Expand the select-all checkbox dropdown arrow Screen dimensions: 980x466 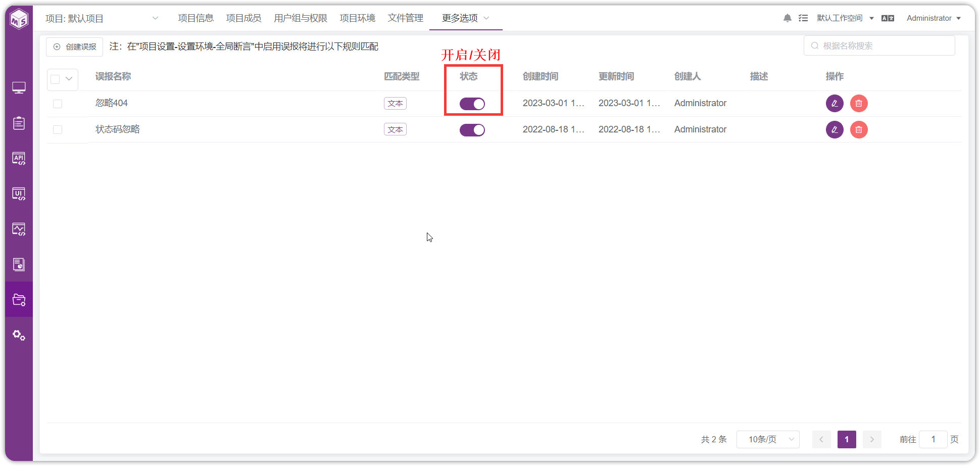(69, 79)
